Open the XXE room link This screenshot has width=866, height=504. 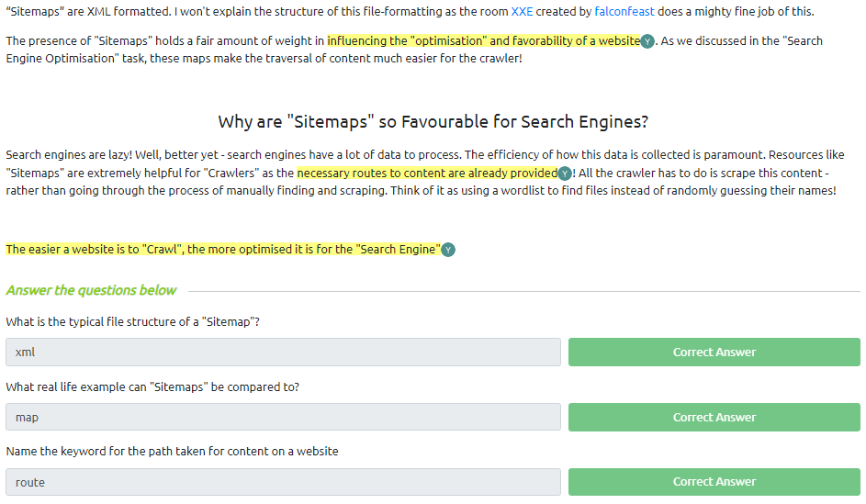click(522, 12)
